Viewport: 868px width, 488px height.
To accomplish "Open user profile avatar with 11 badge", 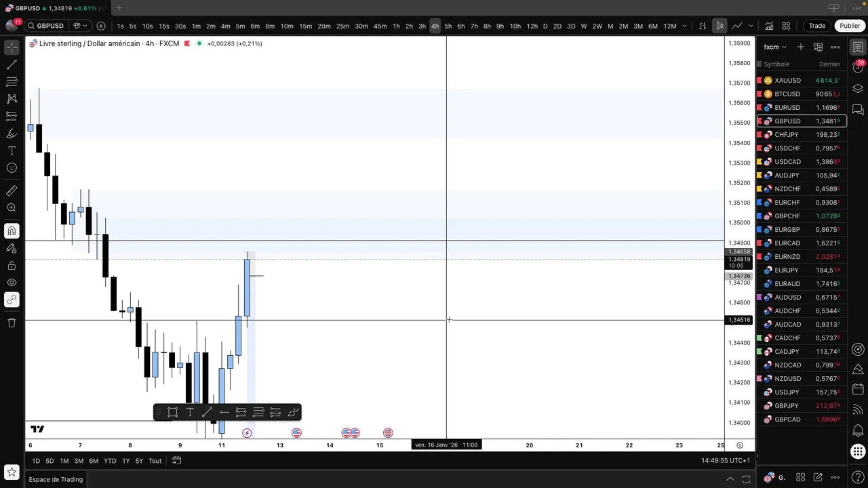I will pos(12,26).
